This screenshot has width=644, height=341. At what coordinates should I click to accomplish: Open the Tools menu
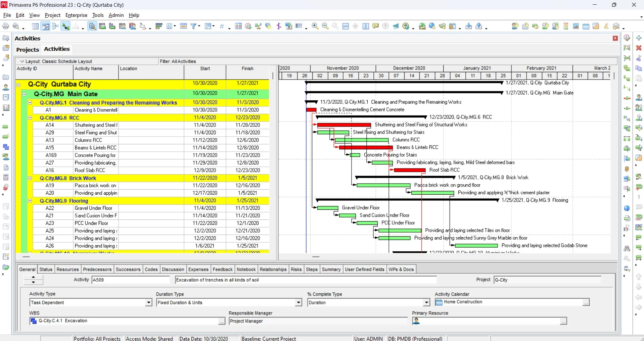98,15
